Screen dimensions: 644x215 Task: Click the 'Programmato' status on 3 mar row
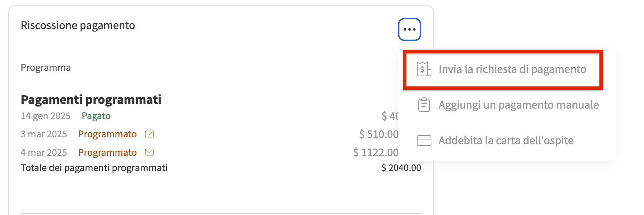[107, 134]
